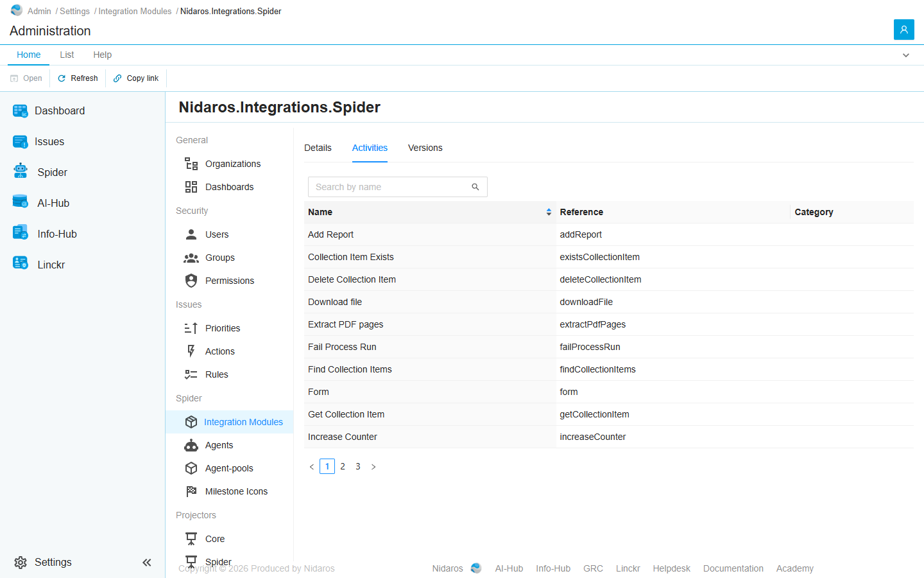Click the Groups people icon
The image size is (924, 578).
(x=191, y=258)
